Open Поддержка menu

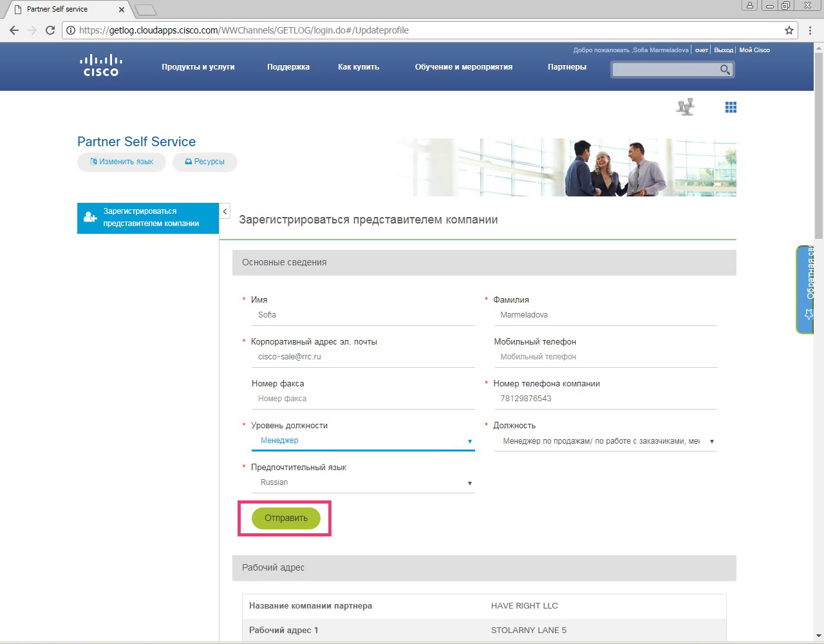coord(288,67)
